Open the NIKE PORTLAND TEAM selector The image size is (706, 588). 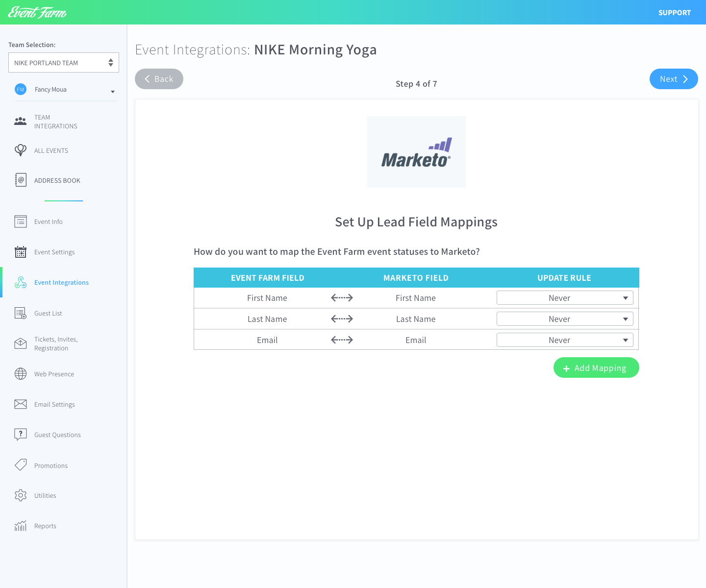[x=64, y=62]
